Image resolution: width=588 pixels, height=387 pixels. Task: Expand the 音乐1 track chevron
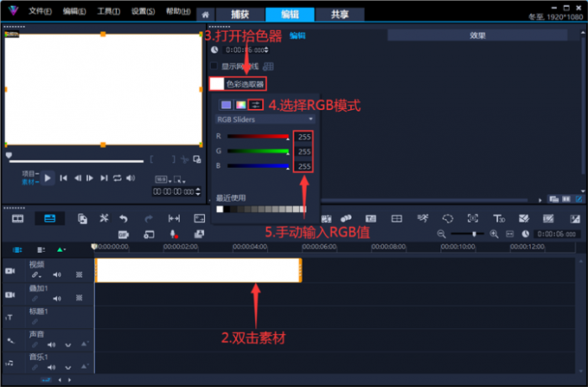coord(67,367)
